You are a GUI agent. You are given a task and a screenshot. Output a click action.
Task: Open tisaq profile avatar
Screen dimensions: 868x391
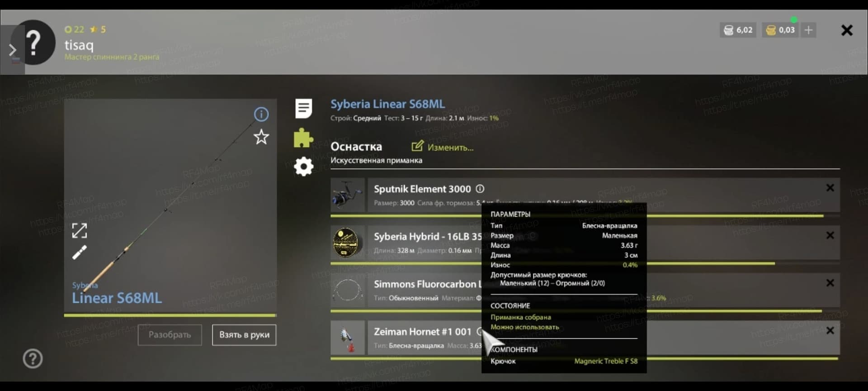click(x=33, y=43)
